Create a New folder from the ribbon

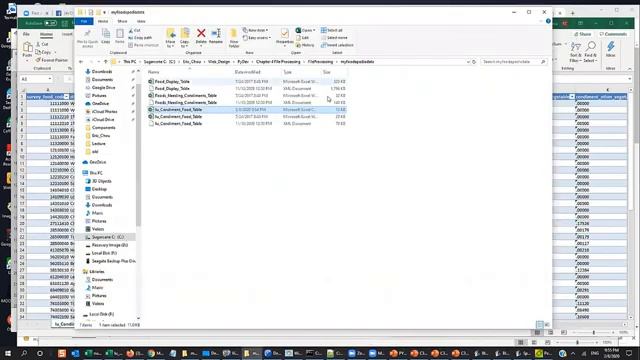234,38
